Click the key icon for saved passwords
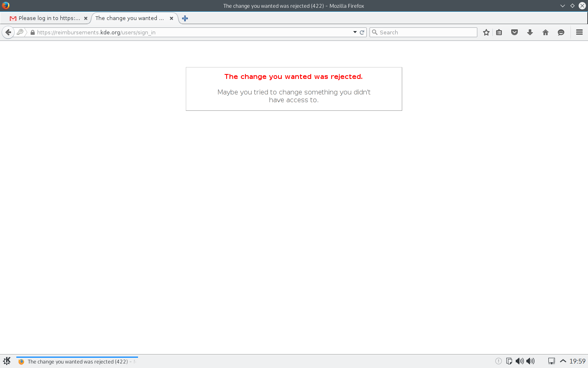Screen dimensions: 588x368 click(x=20, y=32)
